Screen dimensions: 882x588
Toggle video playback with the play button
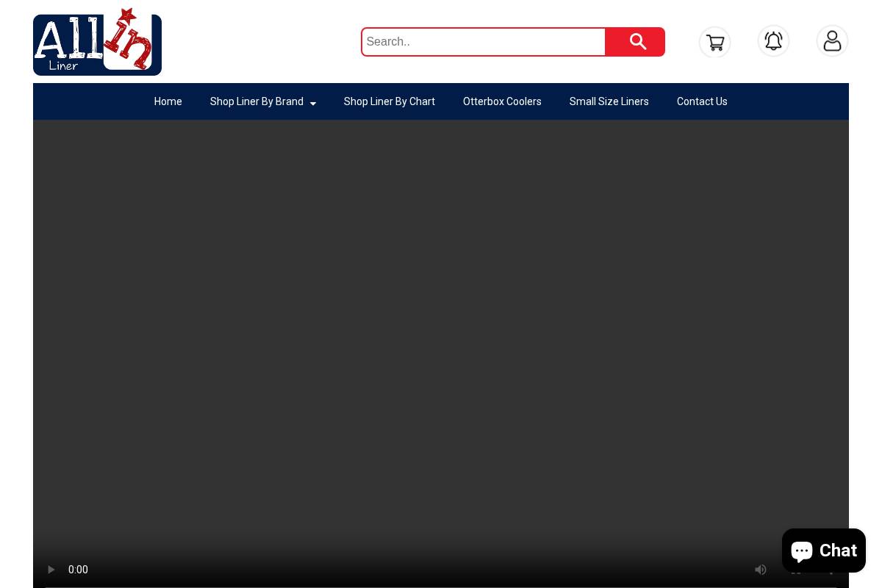(51, 570)
